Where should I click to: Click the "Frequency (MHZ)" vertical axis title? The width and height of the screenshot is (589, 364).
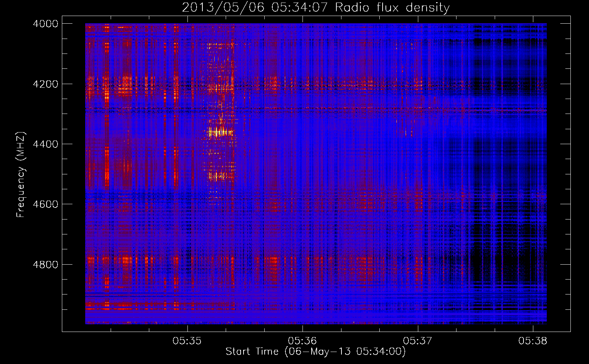pyautogui.click(x=21, y=175)
